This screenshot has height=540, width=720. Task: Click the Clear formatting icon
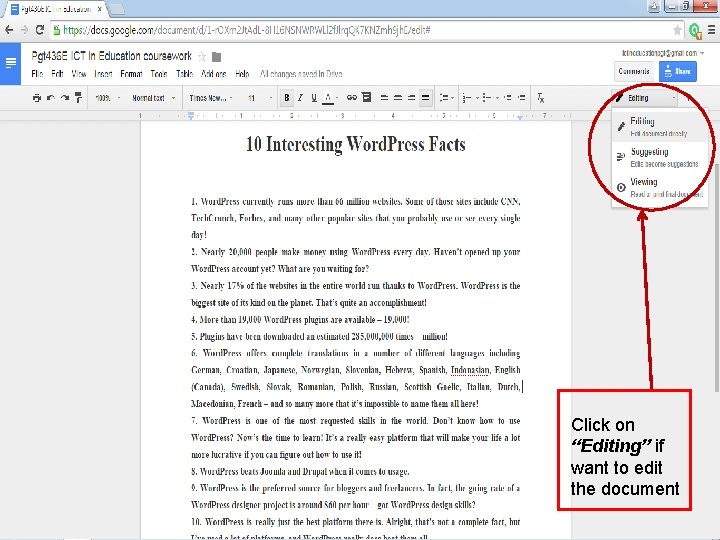tap(540, 98)
